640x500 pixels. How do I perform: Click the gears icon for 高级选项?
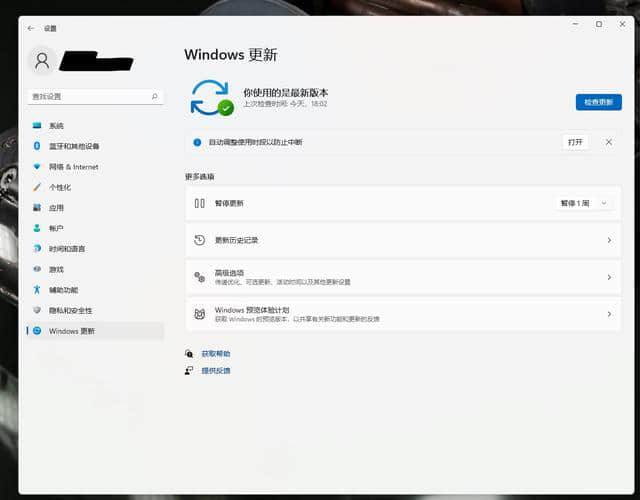[x=200, y=277]
